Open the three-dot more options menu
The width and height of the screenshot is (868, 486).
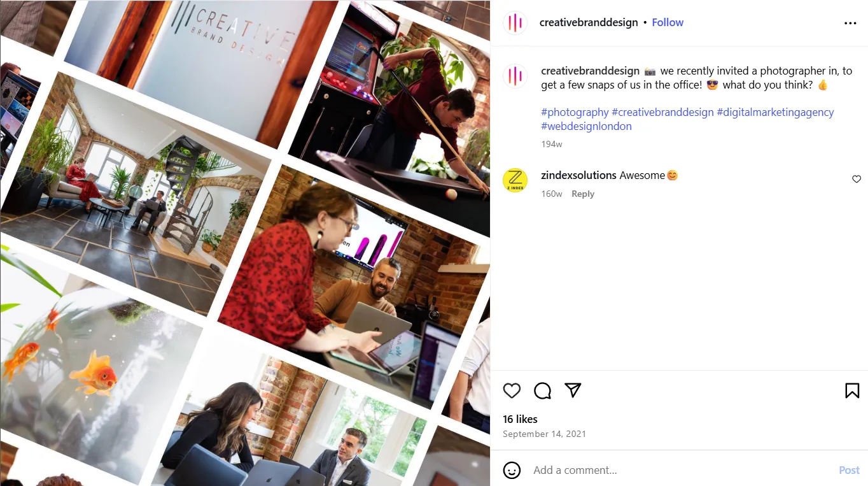click(x=850, y=23)
